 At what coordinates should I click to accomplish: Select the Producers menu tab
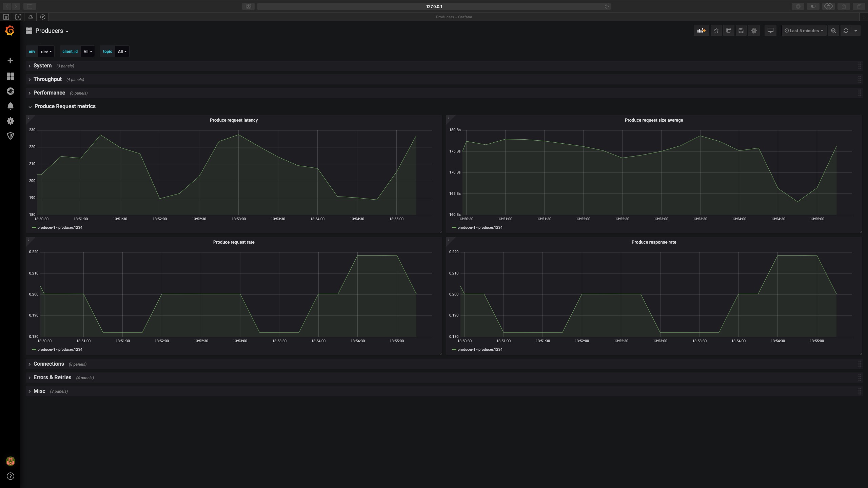50,30
